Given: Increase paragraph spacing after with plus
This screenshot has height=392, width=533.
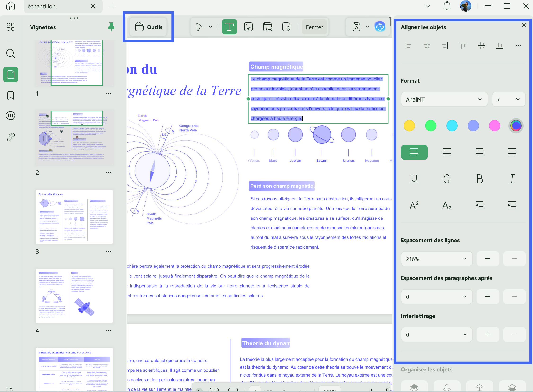Looking at the screenshot, I should 488,297.
